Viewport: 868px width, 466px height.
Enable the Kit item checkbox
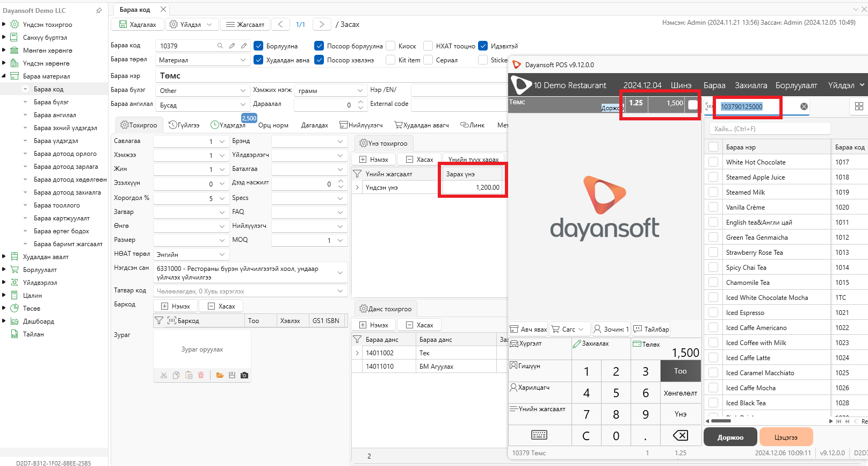pyautogui.click(x=390, y=60)
